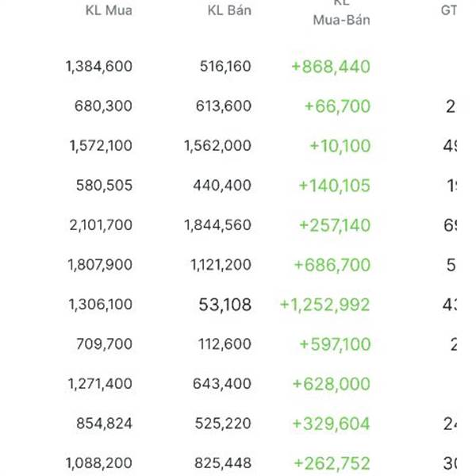Select the +868,440 net volume value
Screen dimensions: 476x476
331,67
